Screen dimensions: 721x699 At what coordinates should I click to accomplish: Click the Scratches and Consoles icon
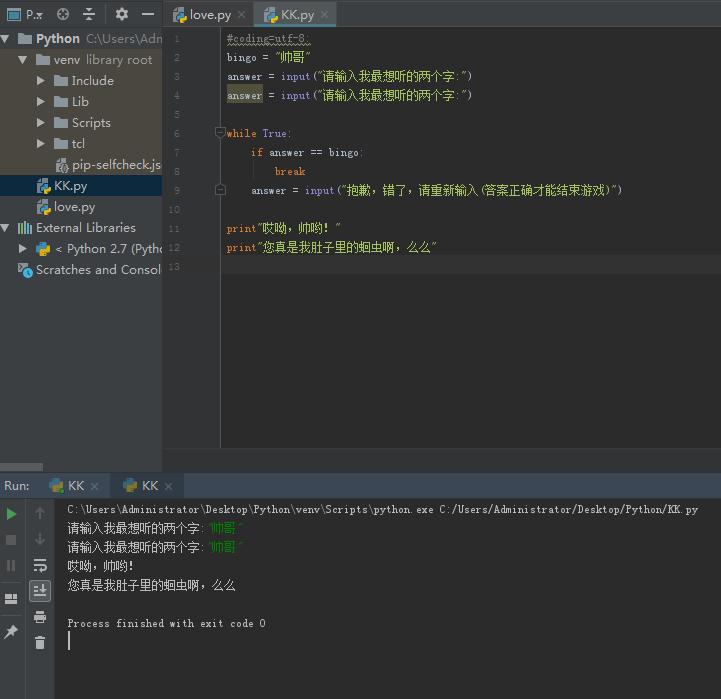[25, 270]
